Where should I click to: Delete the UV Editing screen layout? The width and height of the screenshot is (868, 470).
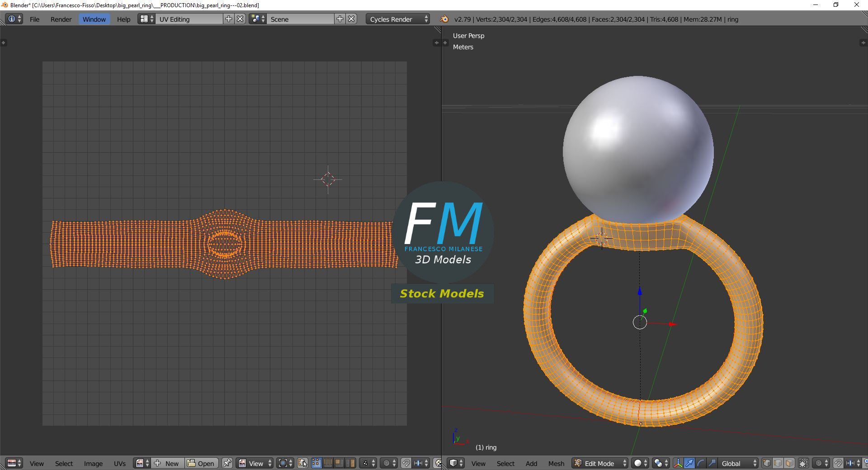pyautogui.click(x=241, y=19)
